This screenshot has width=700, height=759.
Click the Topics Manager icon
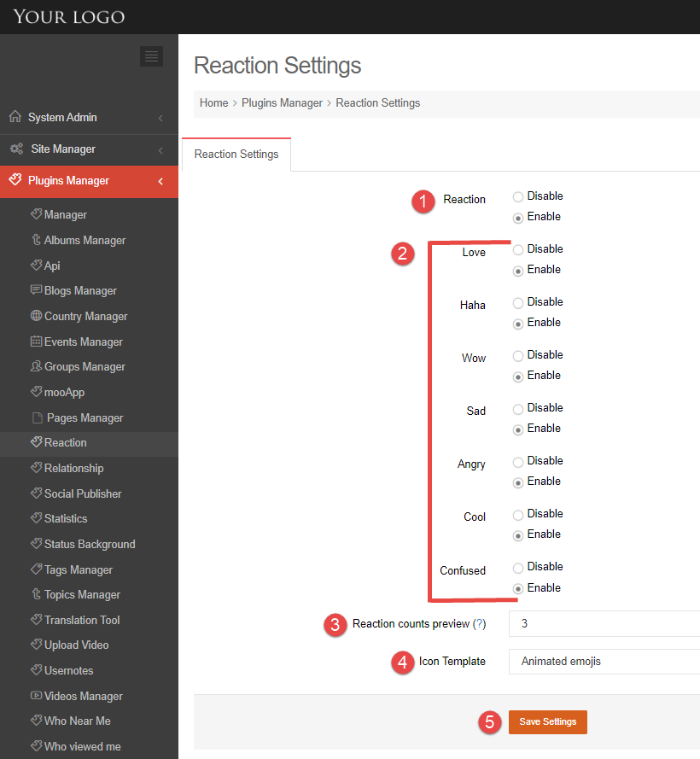(x=37, y=594)
